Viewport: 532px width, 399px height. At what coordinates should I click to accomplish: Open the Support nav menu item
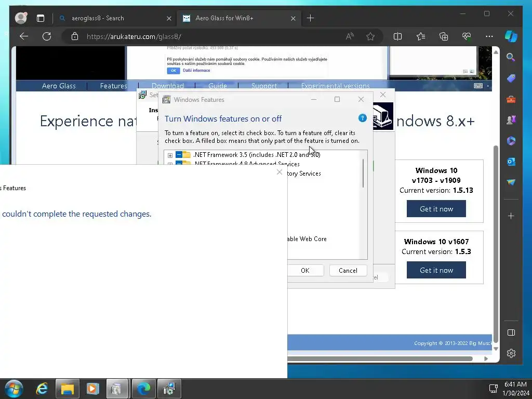[264, 86]
